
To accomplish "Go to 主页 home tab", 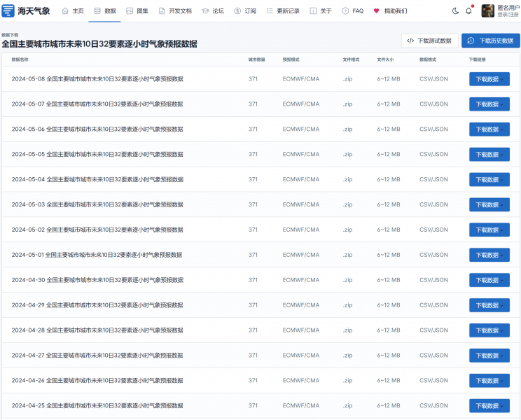I will click(x=73, y=11).
